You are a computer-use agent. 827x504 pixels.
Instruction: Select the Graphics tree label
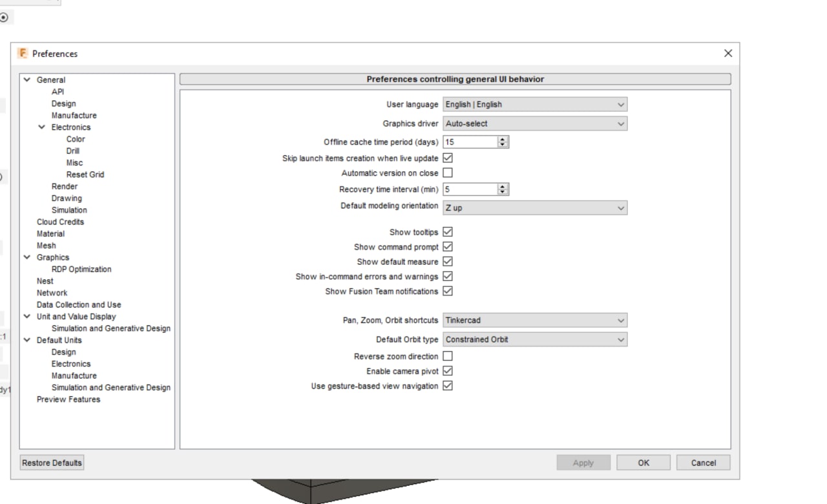[x=53, y=257]
